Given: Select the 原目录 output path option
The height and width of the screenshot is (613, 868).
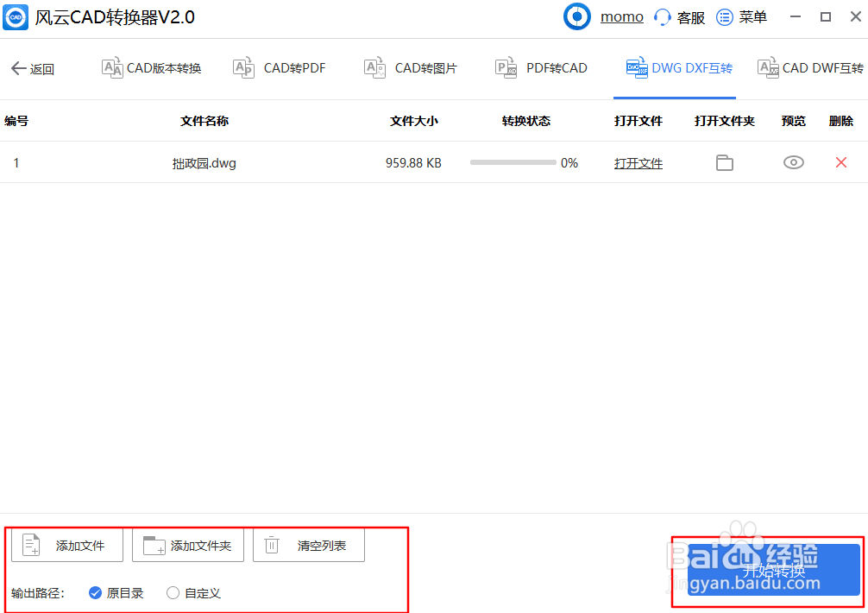Looking at the screenshot, I should tap(95, 593).
